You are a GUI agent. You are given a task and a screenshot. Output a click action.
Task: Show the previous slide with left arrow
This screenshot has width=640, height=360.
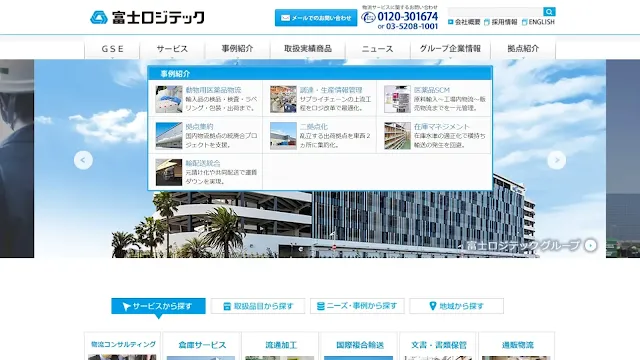pos(83,160)
